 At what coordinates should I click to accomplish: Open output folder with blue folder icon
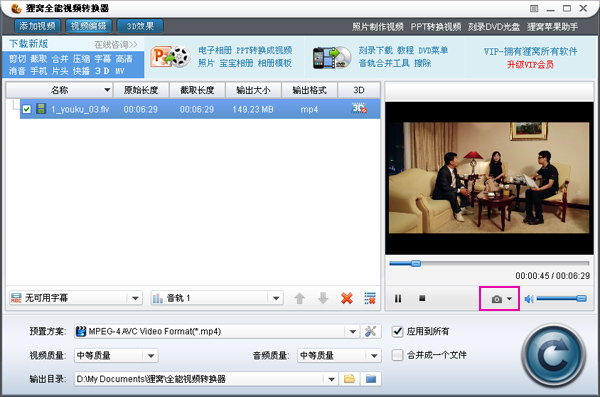(371, 379)
